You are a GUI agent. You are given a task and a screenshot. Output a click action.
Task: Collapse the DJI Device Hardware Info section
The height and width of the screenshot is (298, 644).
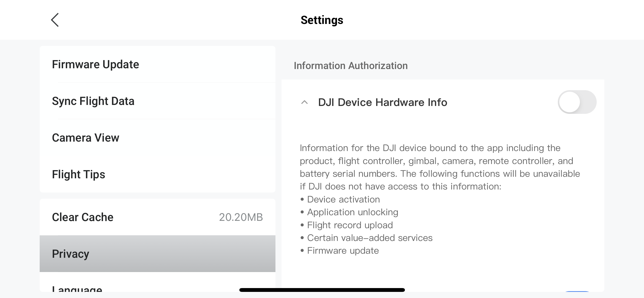click(304, 102)
